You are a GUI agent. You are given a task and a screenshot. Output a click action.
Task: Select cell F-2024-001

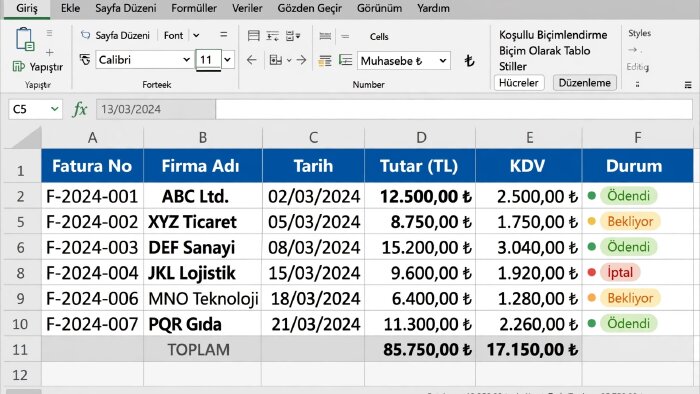coord(92,196)
